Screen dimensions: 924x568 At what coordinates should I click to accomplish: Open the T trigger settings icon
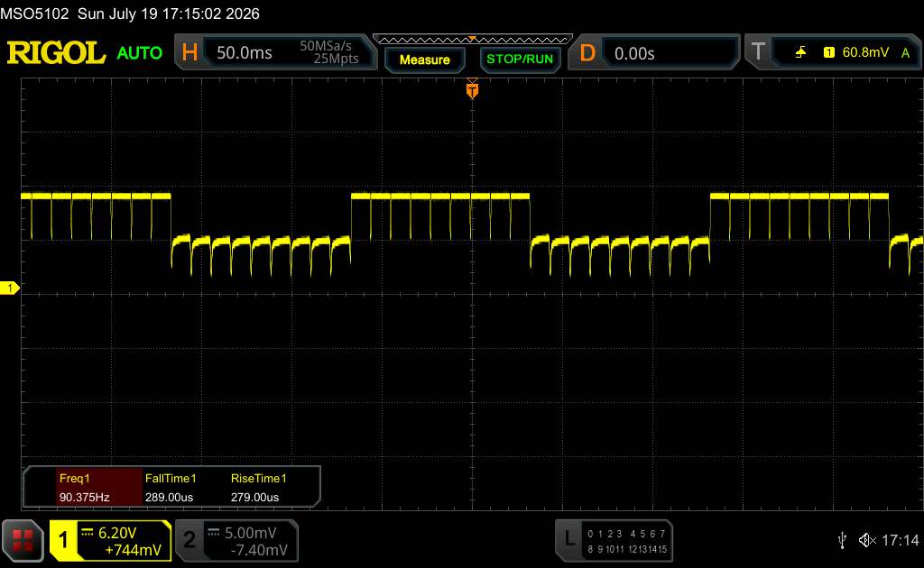point(758,51)
